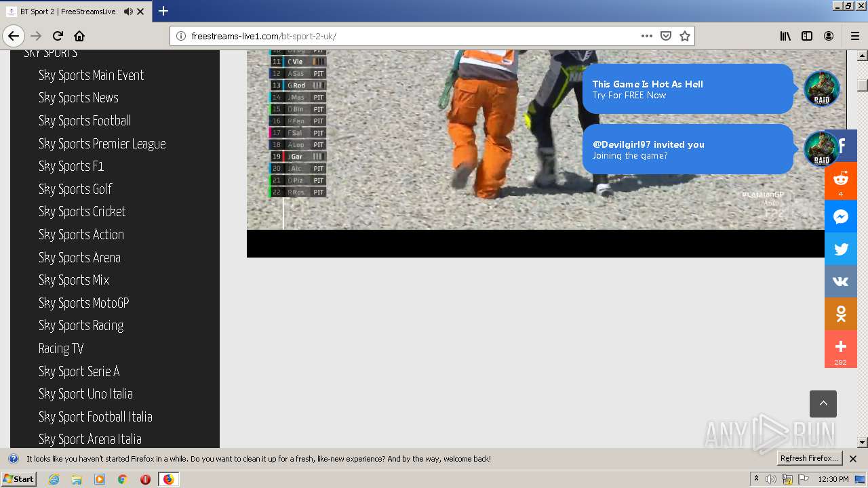Open the volume control in tray

771,479
